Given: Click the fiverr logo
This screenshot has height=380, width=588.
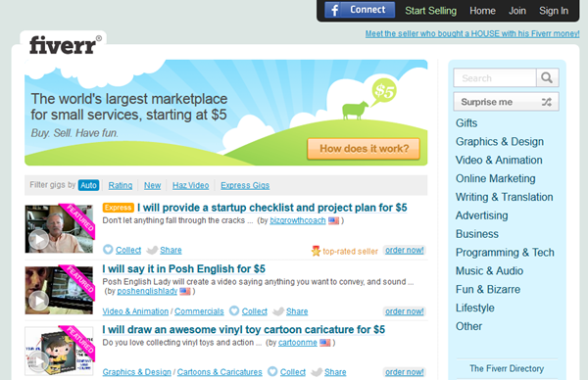Looking at the screenshot, I should [66, 45].
